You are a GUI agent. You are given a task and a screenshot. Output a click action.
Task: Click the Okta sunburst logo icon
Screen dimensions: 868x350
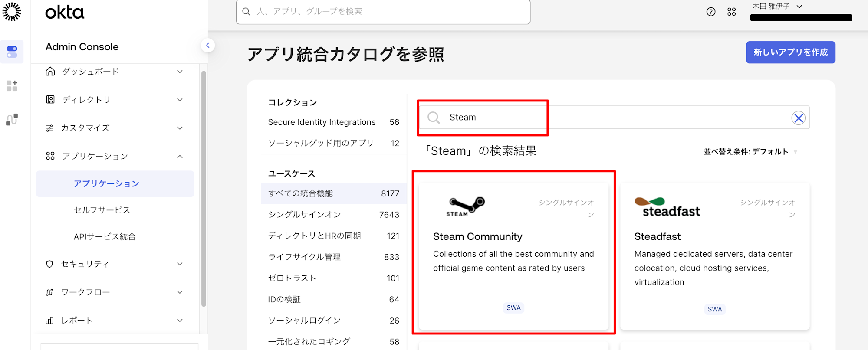[x=12, y=12]
